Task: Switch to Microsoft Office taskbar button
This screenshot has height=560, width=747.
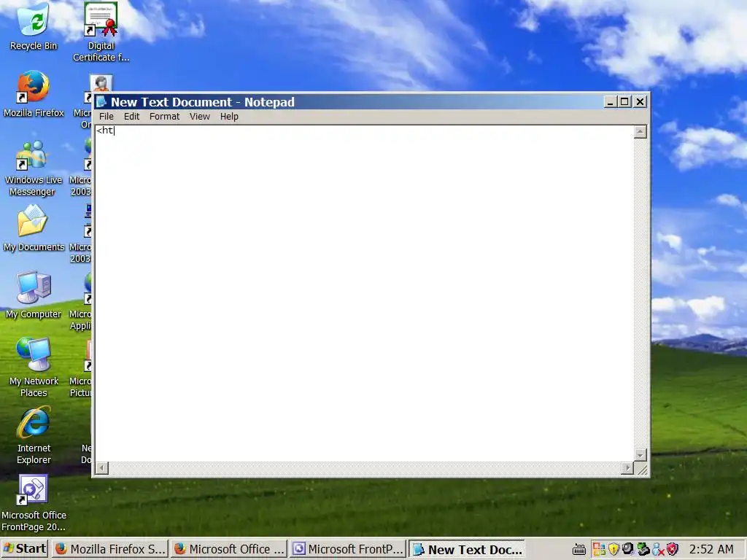Action: 229,549
